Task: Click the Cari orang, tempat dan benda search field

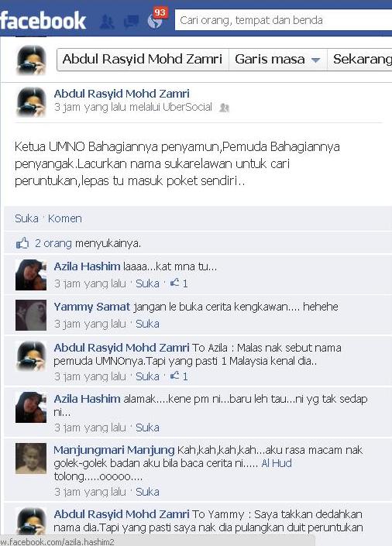Action: 284,21
